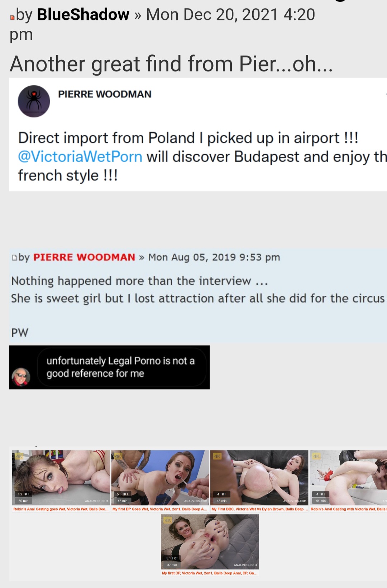Click the 4K badge on the 45 min video

(x=217, y=456)
